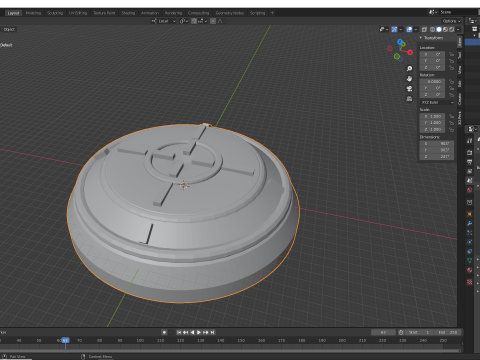Open the Modifiers wrench tab icon
The height and width of the screenshot is (360, 480).
469,223
